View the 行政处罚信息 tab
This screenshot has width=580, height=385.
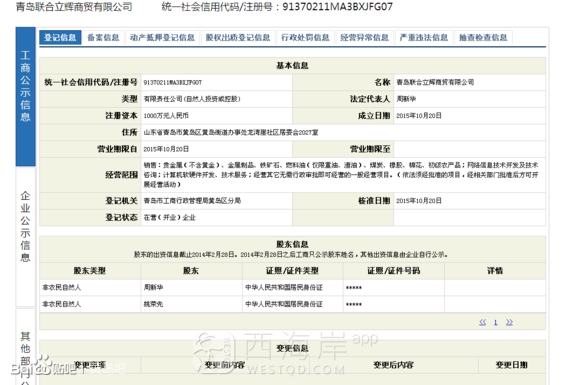tap(305, 37)
